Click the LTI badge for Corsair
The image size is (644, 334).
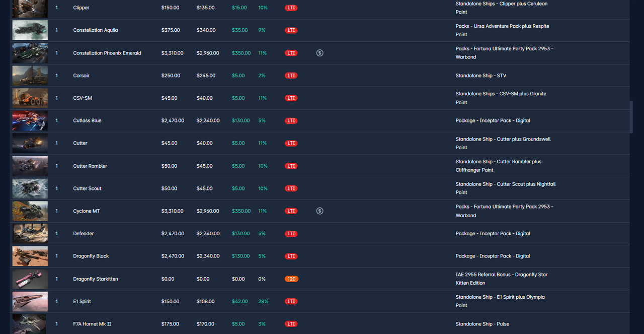click(x=291, y=76)
